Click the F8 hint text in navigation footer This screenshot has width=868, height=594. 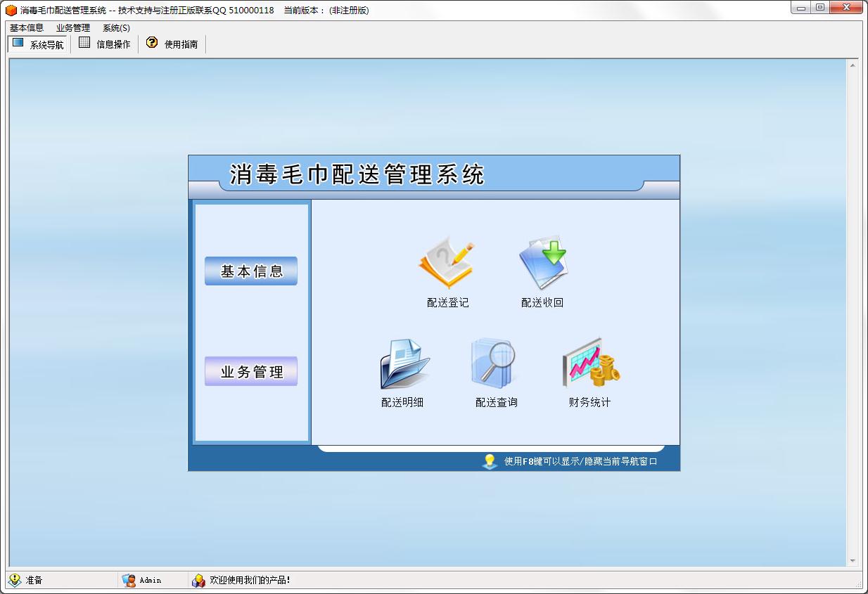click(580, 462)
